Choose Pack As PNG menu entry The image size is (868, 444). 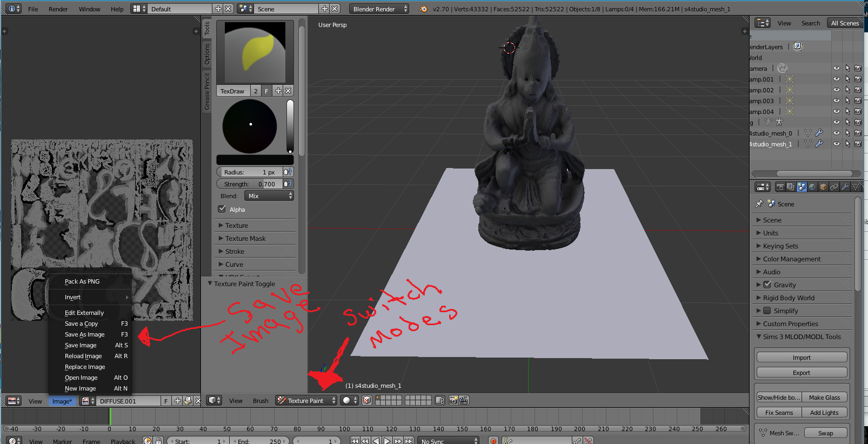click(x=90, y=281)
